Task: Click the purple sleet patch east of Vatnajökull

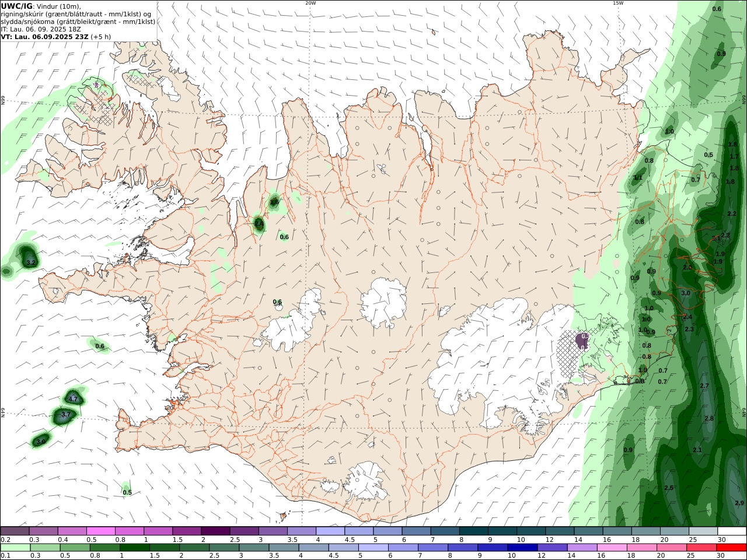Action: pos(582,341)
